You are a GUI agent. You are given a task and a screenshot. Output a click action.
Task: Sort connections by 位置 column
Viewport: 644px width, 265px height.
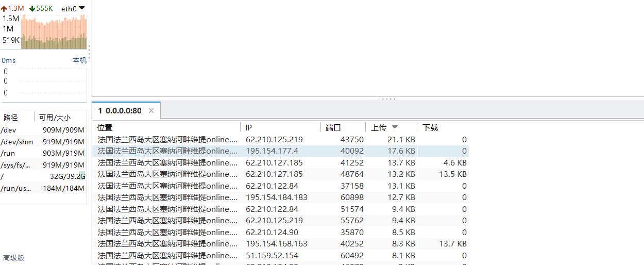coord(105,127)
